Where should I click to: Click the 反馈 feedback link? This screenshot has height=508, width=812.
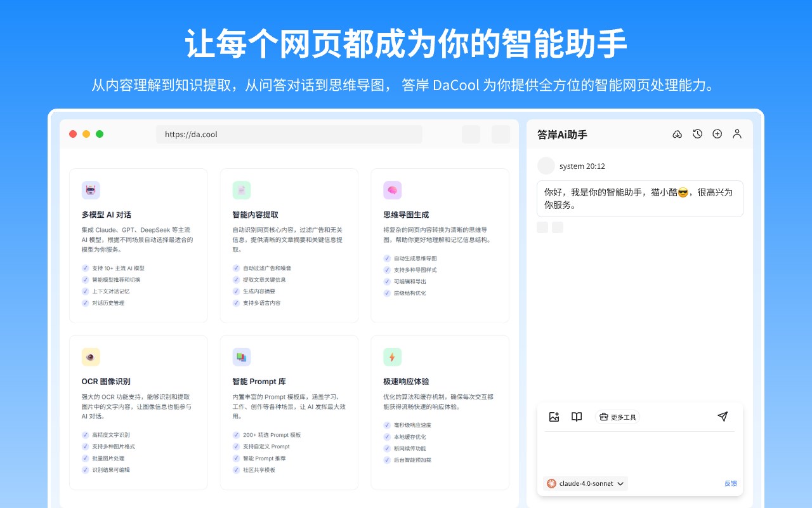(731, 483)
